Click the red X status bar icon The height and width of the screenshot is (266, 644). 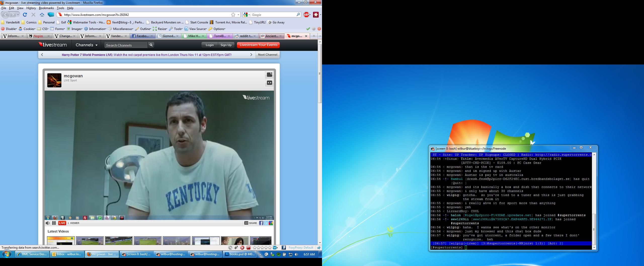pyautogui.click(x=242, y=248)
